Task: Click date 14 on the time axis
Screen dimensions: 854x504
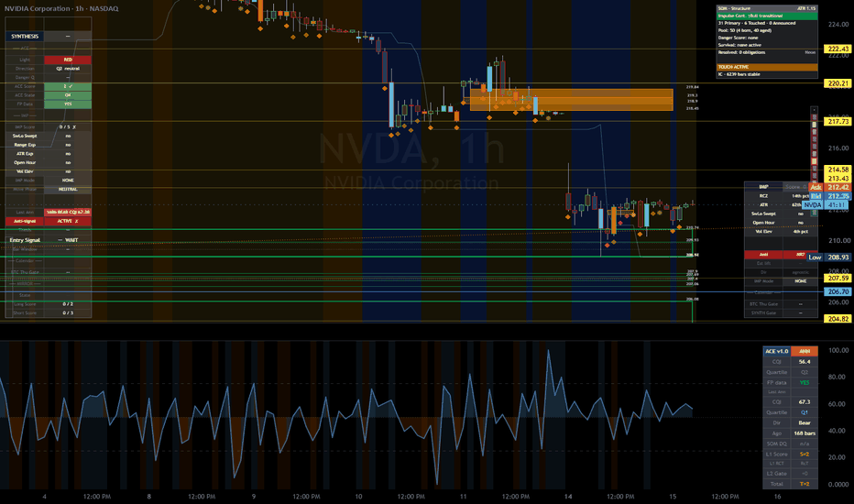Action: point(568,497)
